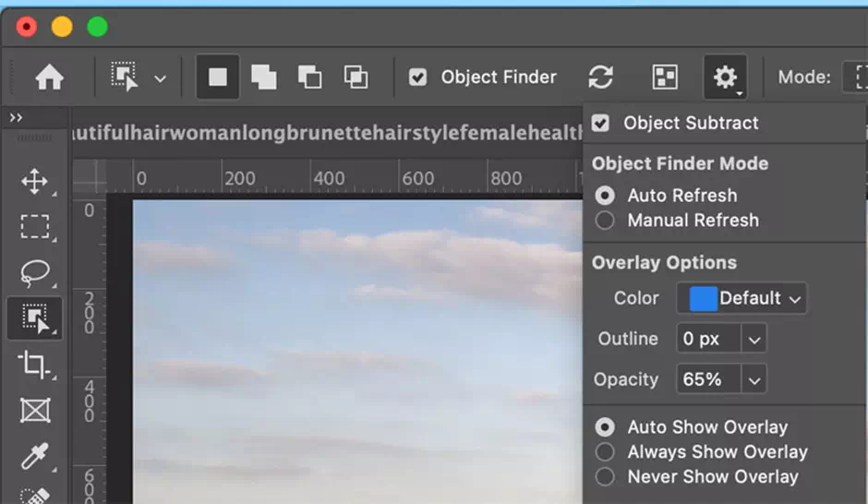Select the Move tool
Image resolution: width=868 pixels, height=504 pixels.
pyautogui.click(x=35, y=182)
